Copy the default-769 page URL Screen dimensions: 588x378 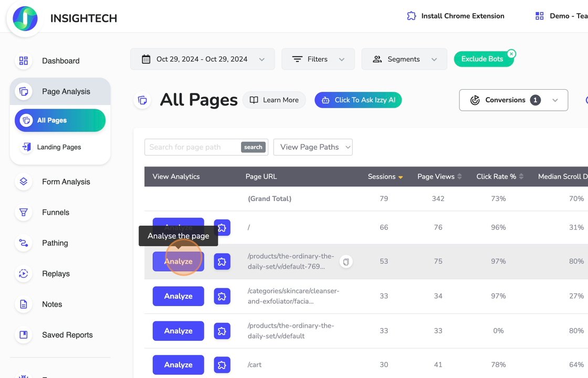click(x=346, y=262)
